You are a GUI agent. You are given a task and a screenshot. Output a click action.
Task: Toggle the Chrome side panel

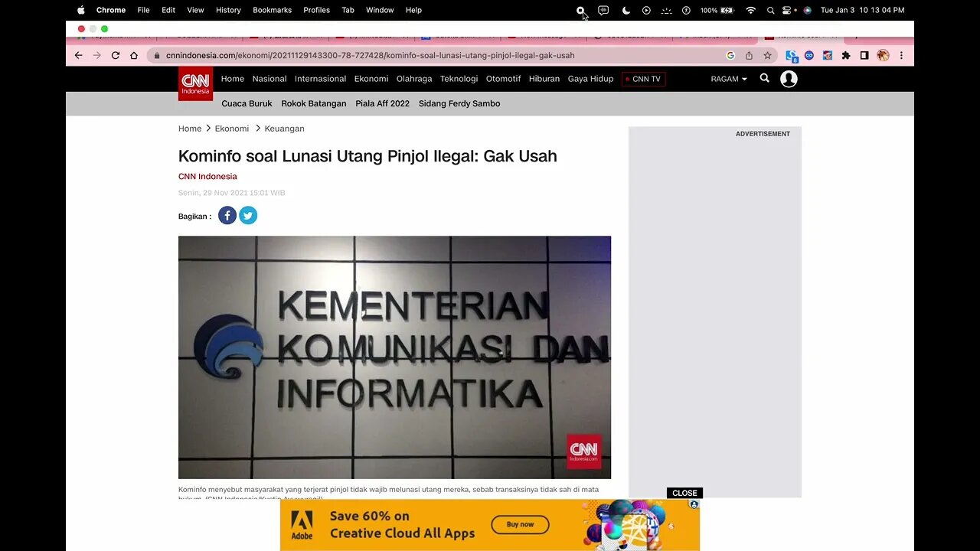tap(864, 55)
